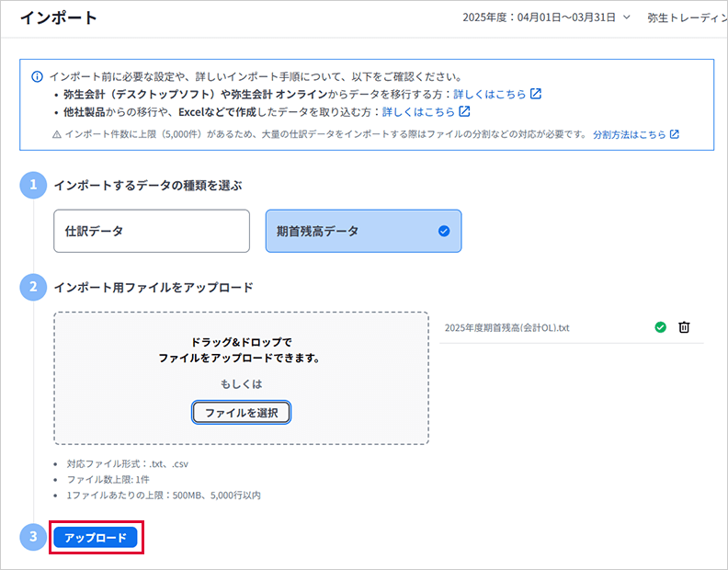728x570 pixels.
Task: Select the 期首残高データ data type
Action: click(x=363, y=231)
